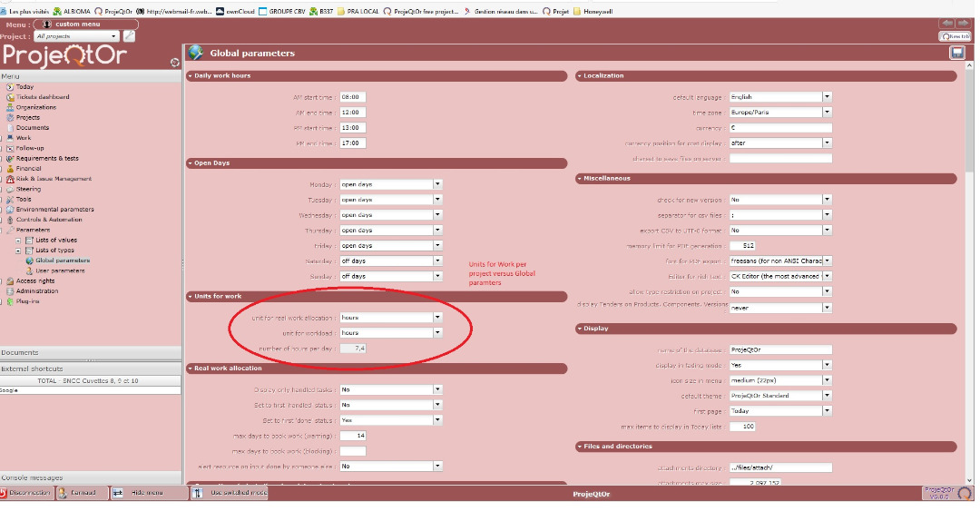Click the New tab button
The height and width of the screenshot is (531, 980).
(x=955, y=36)
